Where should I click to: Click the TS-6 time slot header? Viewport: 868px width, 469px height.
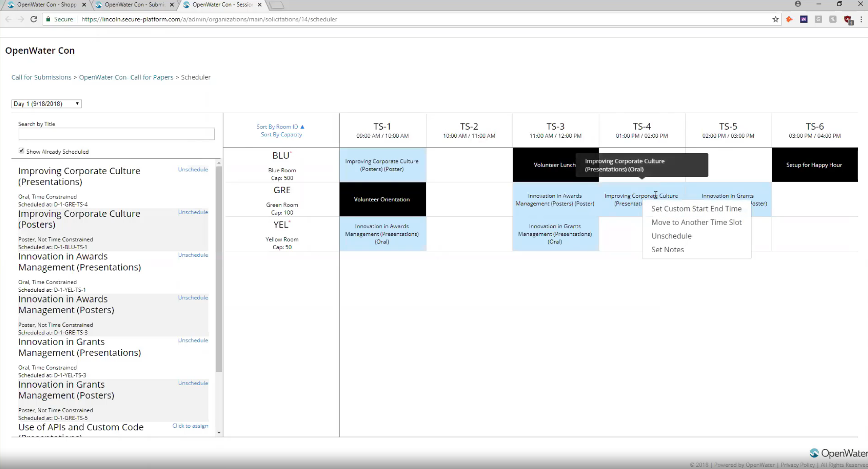815,131
